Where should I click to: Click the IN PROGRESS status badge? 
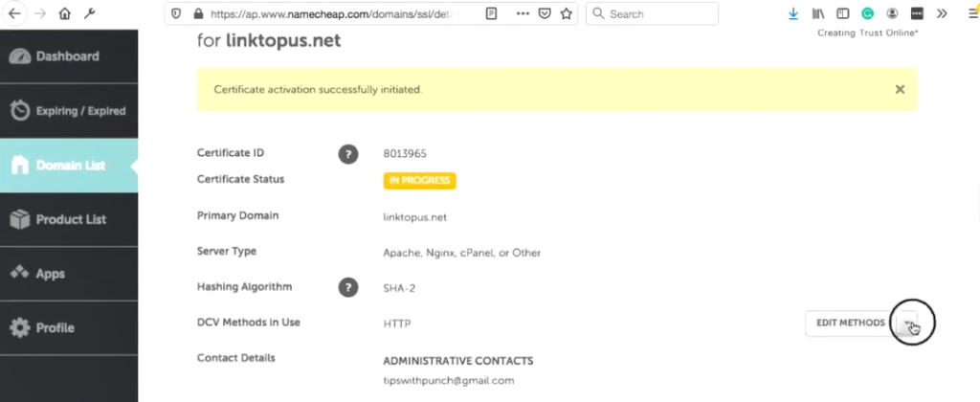(x=419, y=181)
